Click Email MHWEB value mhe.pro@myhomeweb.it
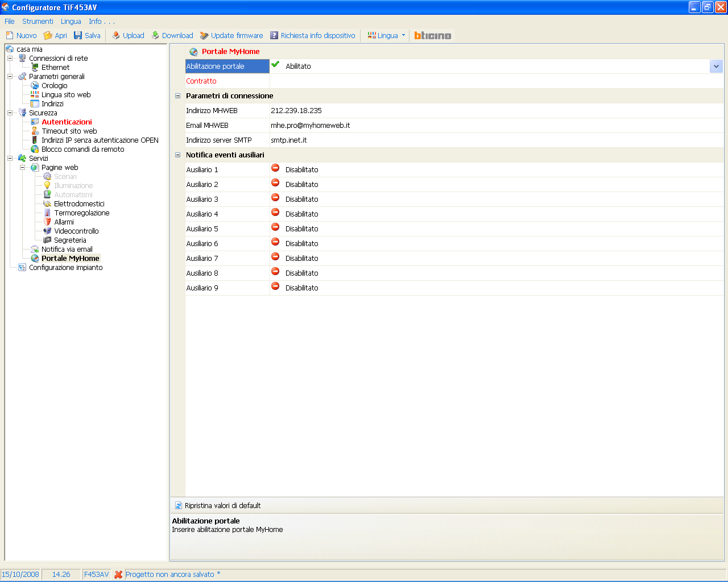 coord(311,126)
